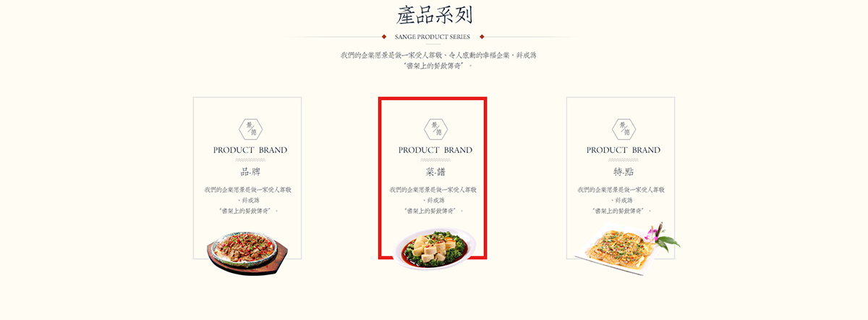Screen dimensions: 868x320
Task: Click the hexagon logo in the 菜譜 card
Action: pos(436,130)
